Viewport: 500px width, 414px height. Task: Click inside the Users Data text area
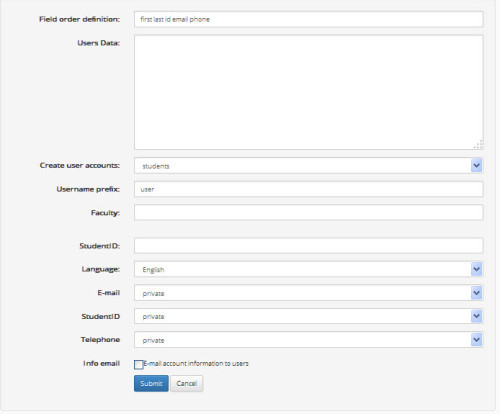(x=308, y=92)
